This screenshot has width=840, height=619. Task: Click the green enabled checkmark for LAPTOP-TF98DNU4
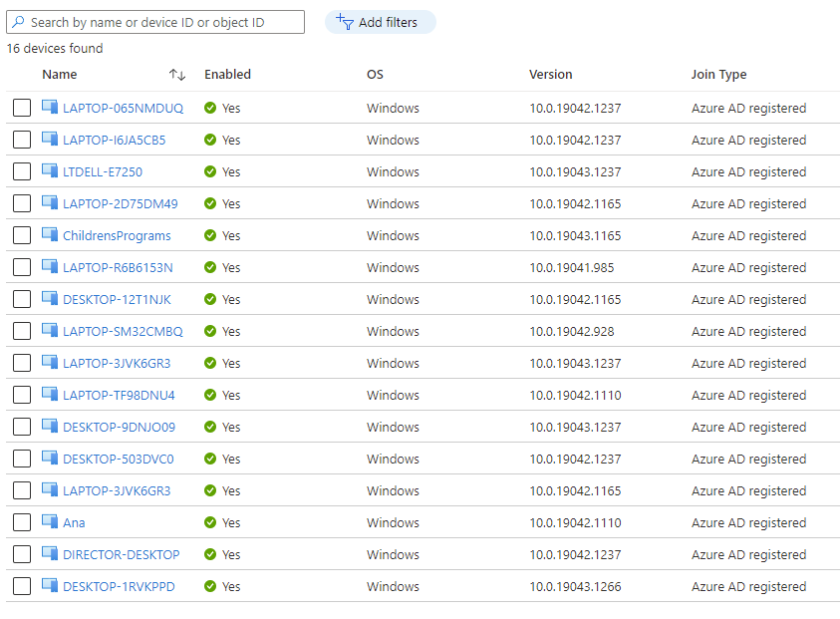pyautogui.click(x=210, y=395)
